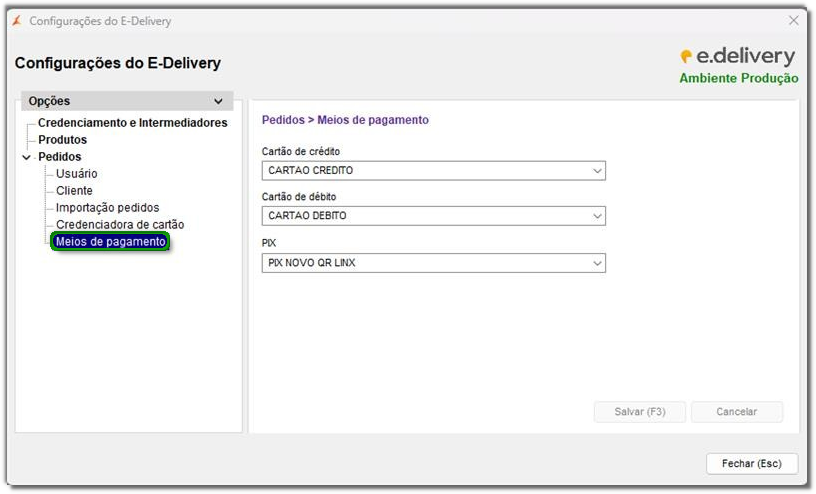Open Usuário settings under Pedidos
The height and width of the screenshot is (494, 816).
[76, 173]
